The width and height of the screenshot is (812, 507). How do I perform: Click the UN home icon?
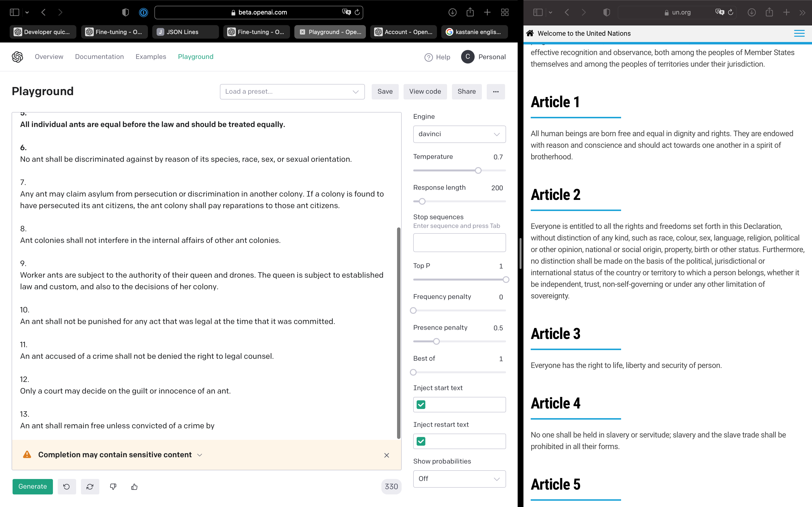530,33
